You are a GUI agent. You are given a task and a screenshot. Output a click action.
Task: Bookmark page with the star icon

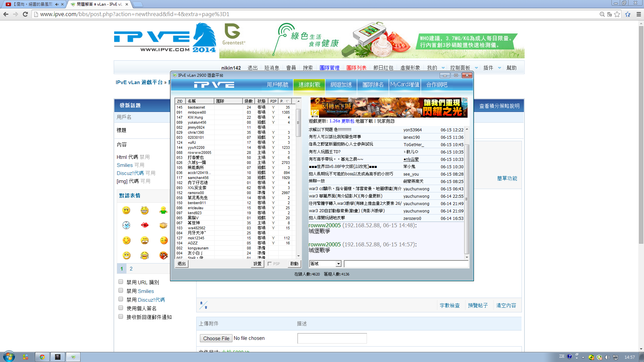click(617, 14)
